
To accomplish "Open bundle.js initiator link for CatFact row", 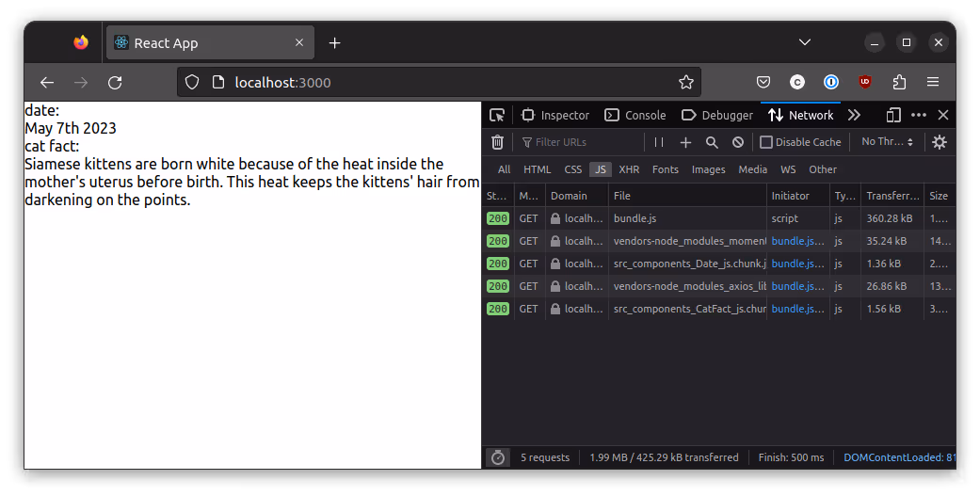I will pyautogui.click(x=798, y=309).
